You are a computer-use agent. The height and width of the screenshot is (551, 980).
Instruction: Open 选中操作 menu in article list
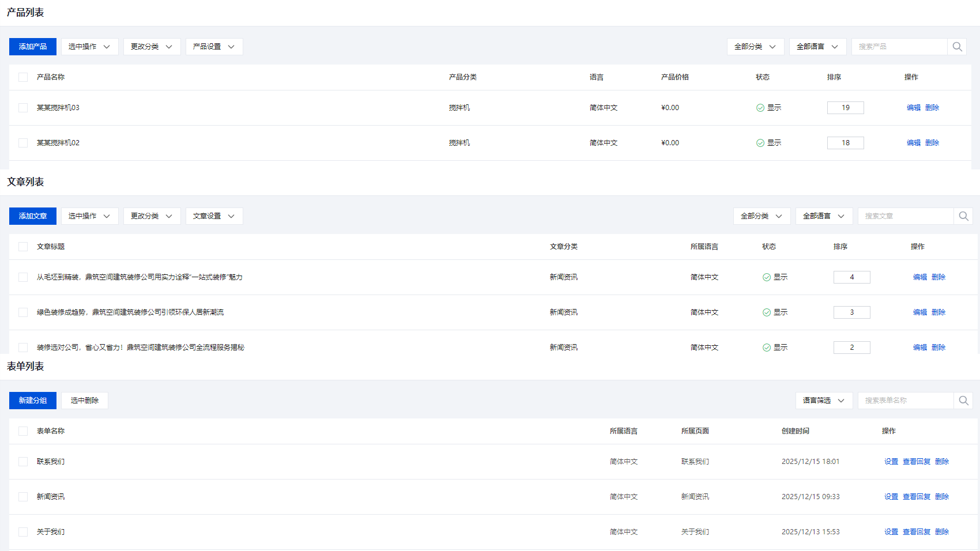click(x=89, y=216)
